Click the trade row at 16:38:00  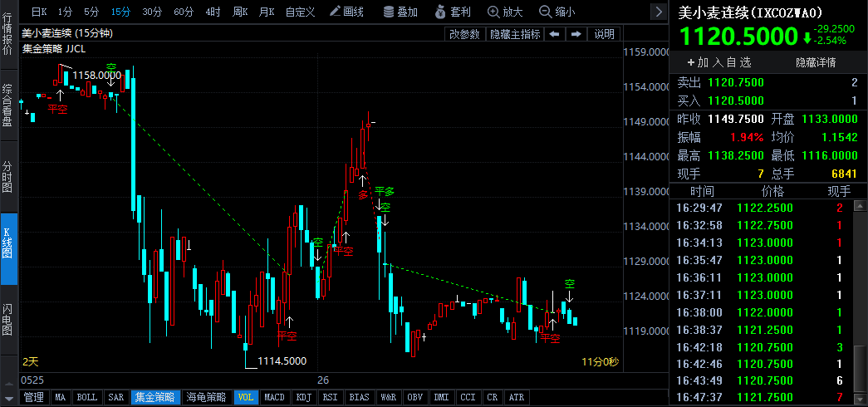click(x=761, y=312)
